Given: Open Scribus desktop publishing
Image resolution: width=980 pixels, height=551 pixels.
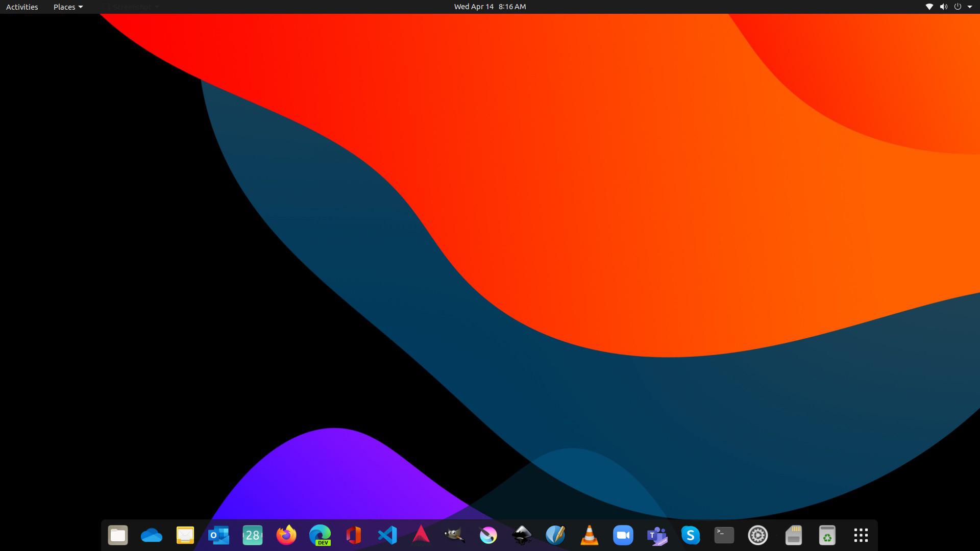Looking at the screenshot, I should [x=556, y=535].
